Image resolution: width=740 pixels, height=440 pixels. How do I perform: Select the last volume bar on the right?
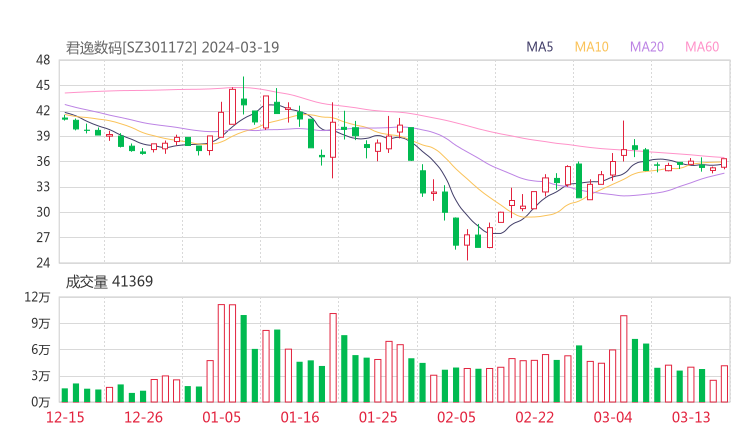pyautogui.click(x=724, y=384)
